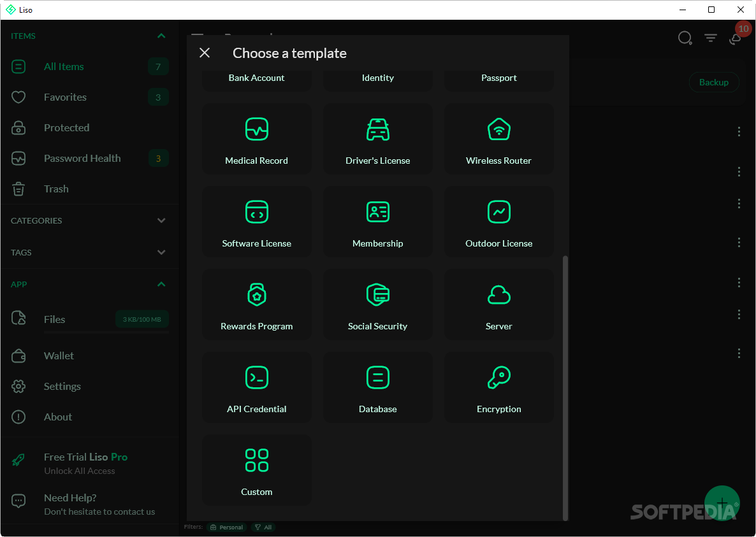Select the Software License template
Image resolution: width=756 pixels, height=537 pixels.
pos(256,222)
